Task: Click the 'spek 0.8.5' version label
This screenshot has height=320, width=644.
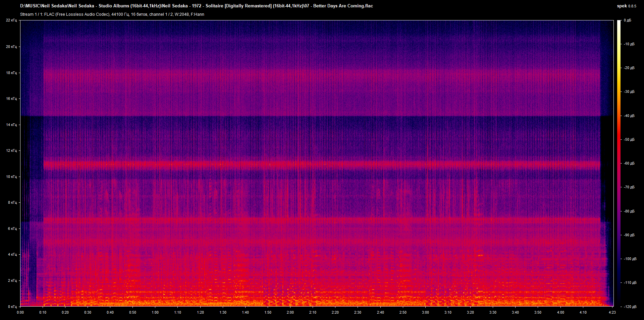Action: [x=627, y=6]
